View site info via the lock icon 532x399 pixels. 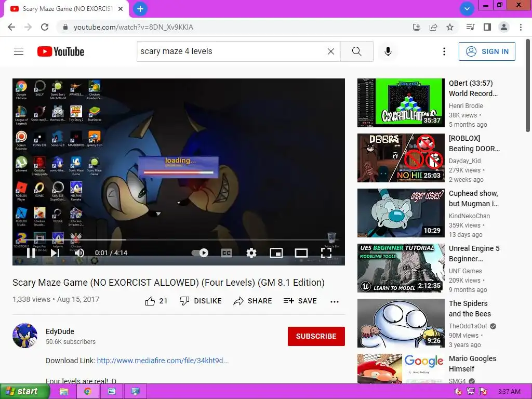click(x=65, y=27)
